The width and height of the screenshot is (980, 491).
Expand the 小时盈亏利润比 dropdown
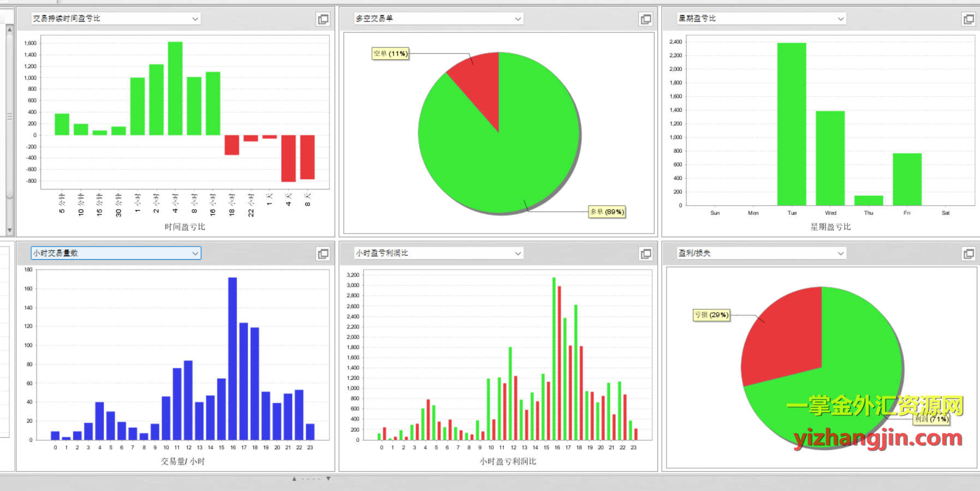click(x=518, y=253)
